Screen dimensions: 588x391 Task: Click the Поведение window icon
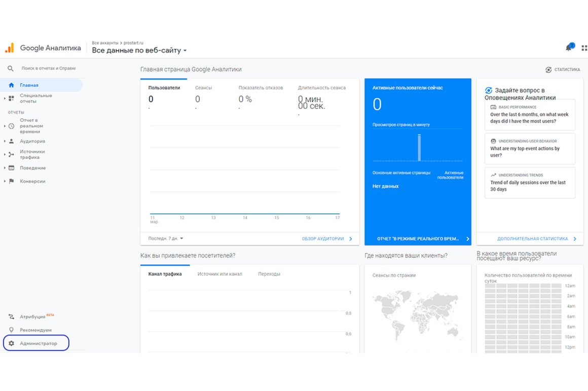[x=11, y=168]
